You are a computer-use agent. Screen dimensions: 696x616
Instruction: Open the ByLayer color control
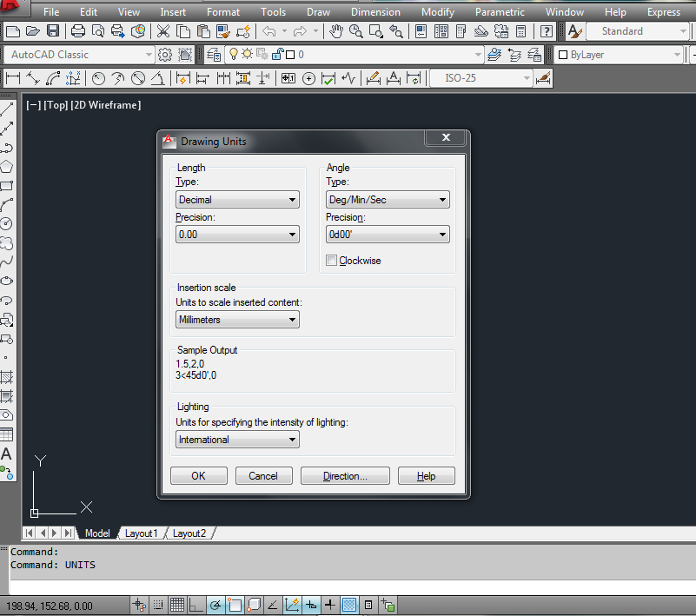click(x=619, y=55)
